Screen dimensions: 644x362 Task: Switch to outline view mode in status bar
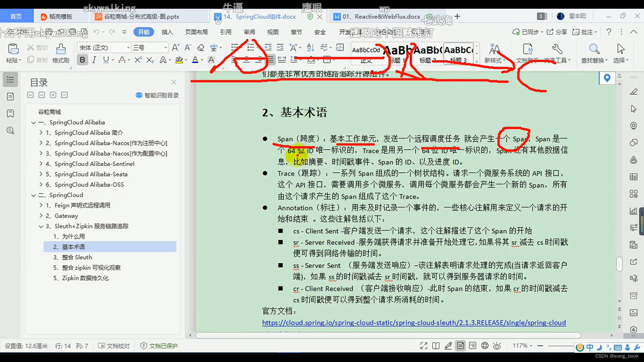(473, 346)
